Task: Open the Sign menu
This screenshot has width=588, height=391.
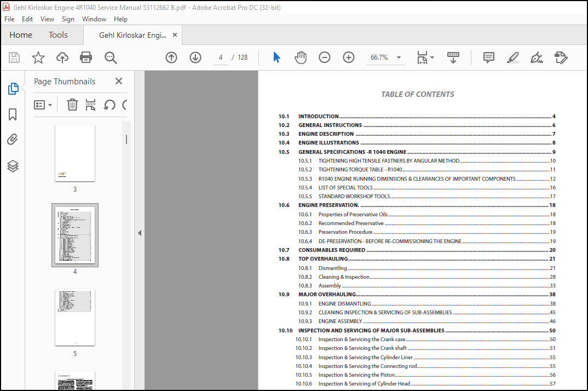Action: (x=68, y=19)
